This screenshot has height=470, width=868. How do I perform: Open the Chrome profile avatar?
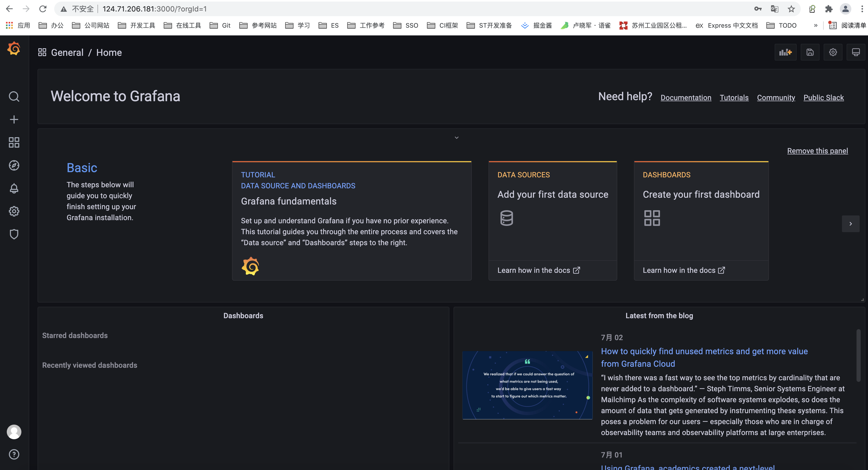(846, 9)
